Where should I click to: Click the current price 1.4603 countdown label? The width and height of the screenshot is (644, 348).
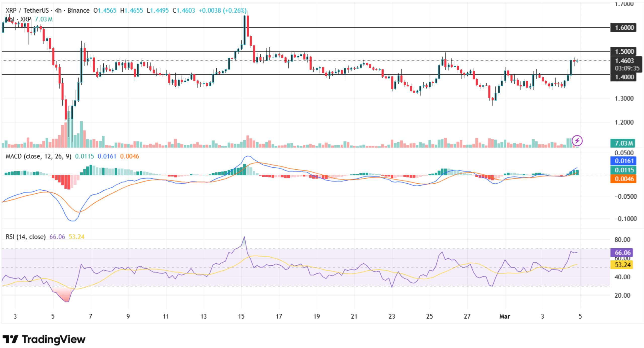point(626,64)
